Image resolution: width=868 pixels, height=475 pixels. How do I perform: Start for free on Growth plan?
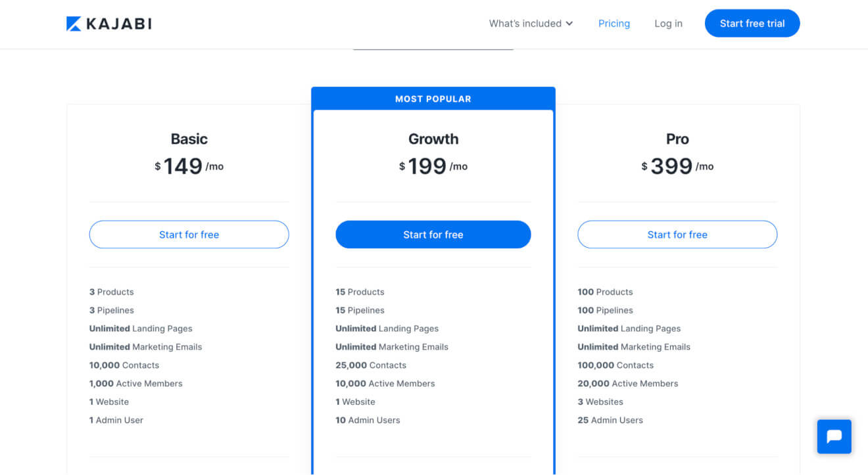[x=433, y=235]
